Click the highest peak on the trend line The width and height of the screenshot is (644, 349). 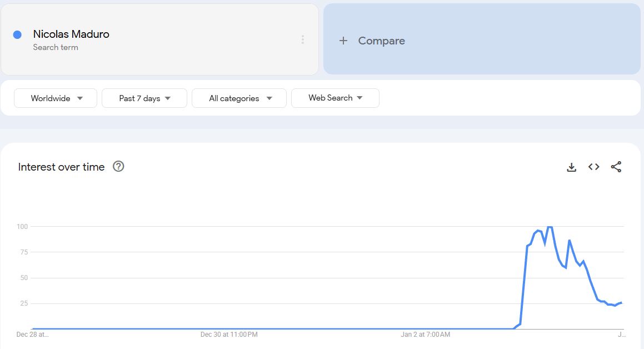pos(550,227)
